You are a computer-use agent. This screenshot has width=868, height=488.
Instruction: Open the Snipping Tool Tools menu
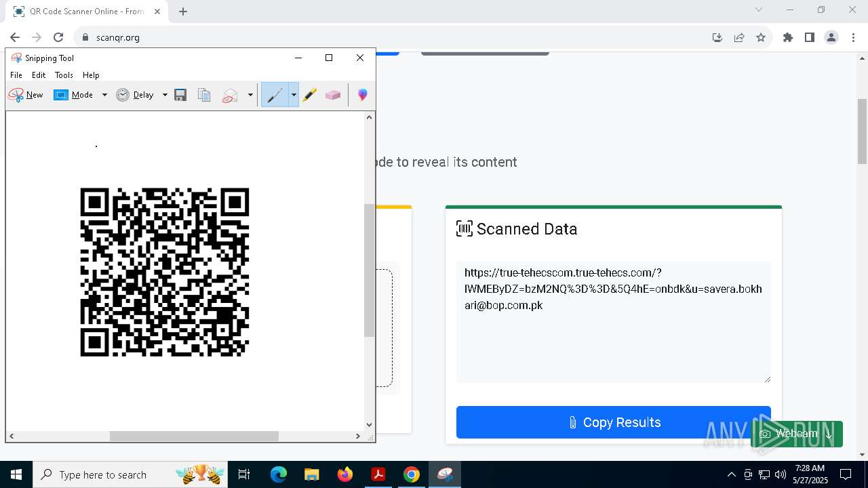coord(64,75)
